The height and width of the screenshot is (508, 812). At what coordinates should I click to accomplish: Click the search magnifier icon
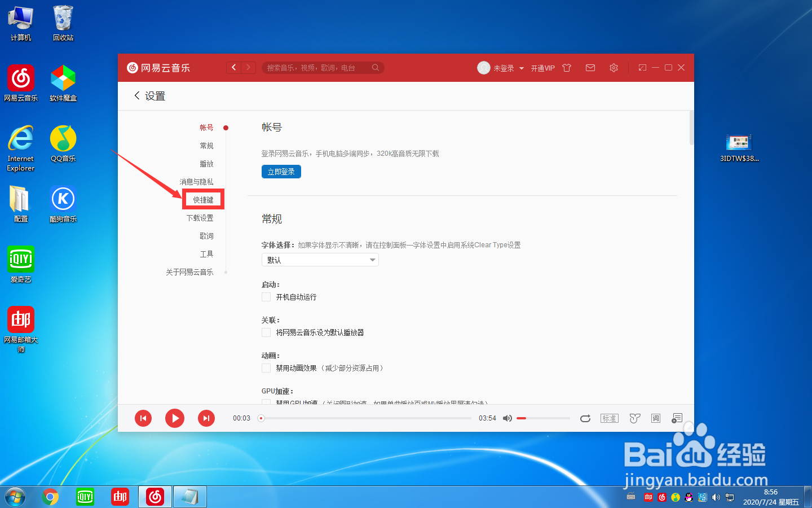coord(376,68)
